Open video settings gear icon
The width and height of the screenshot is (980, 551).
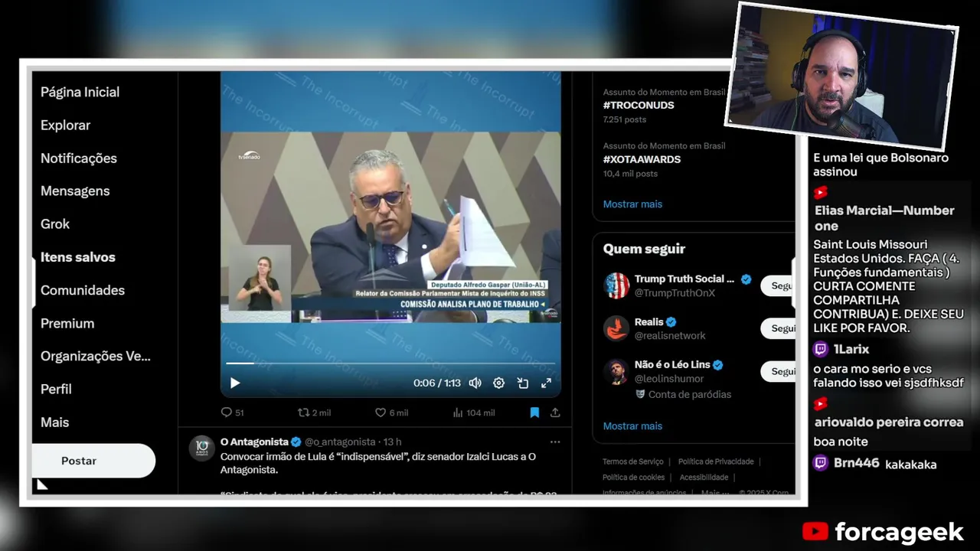coord(498,383)
